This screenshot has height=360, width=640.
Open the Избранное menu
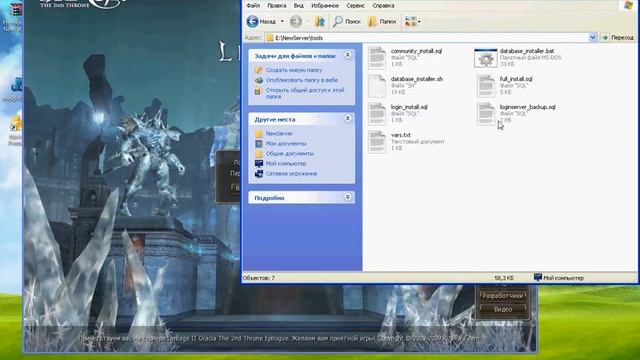coord(325,6)
